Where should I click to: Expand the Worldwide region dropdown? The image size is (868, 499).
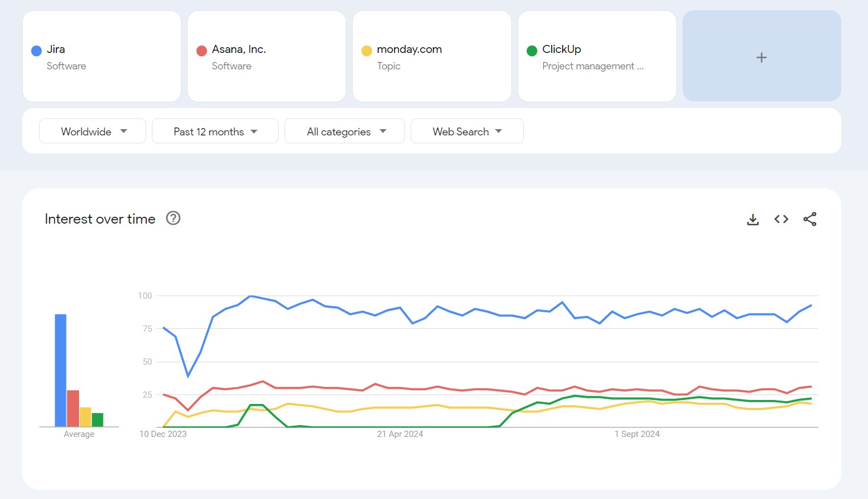(93, 131)
